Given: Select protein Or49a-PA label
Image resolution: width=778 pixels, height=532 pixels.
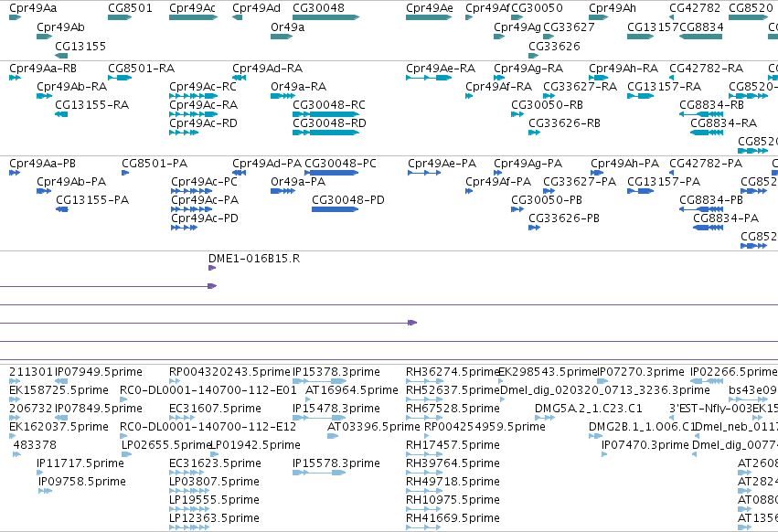Looking at the screenshot, I should click(298, 182).
